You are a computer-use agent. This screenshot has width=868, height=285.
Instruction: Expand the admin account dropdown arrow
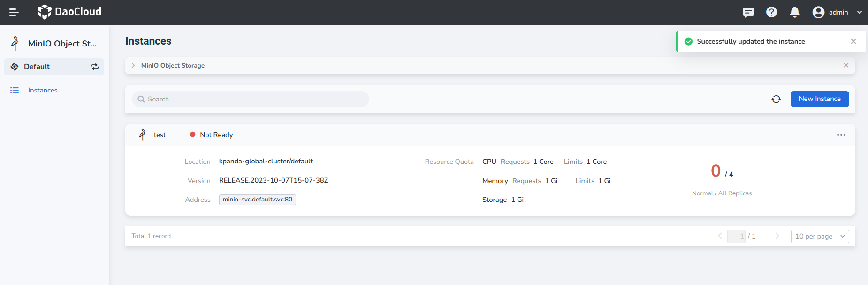click(859, 12)
